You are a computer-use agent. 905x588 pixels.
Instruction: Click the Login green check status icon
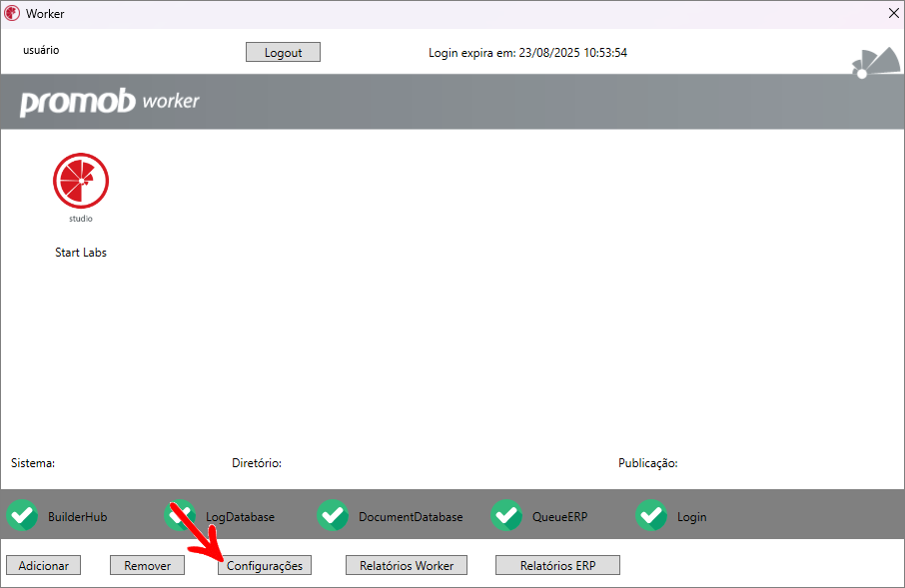pyautogui.click(x=651, y=515)
